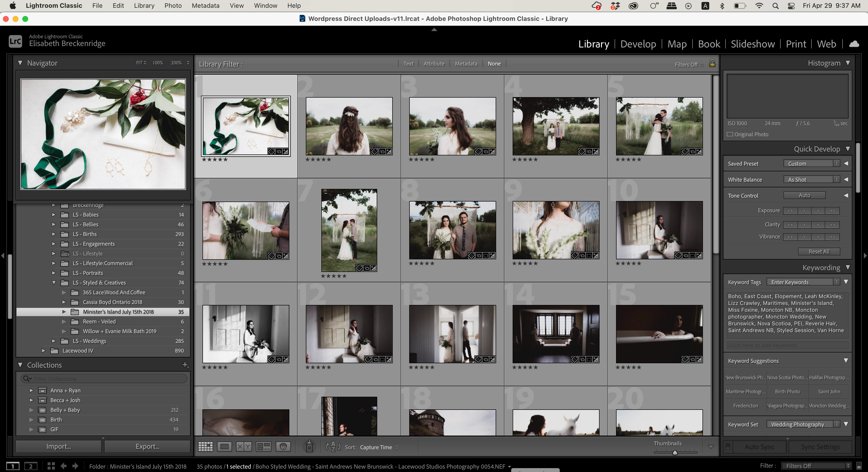868x472 pixels.
Task: Add a new collection with plus icon
Action: pyautogui.click(x=185, y=365)
